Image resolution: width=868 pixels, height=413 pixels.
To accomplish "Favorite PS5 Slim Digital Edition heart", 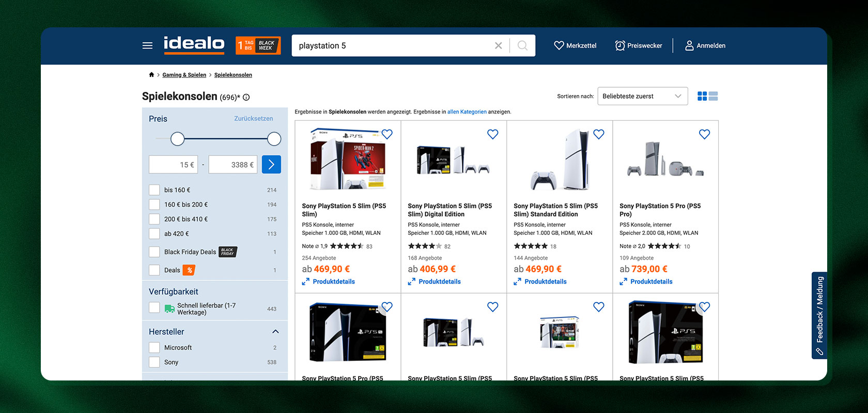I will tap(493, 134).
